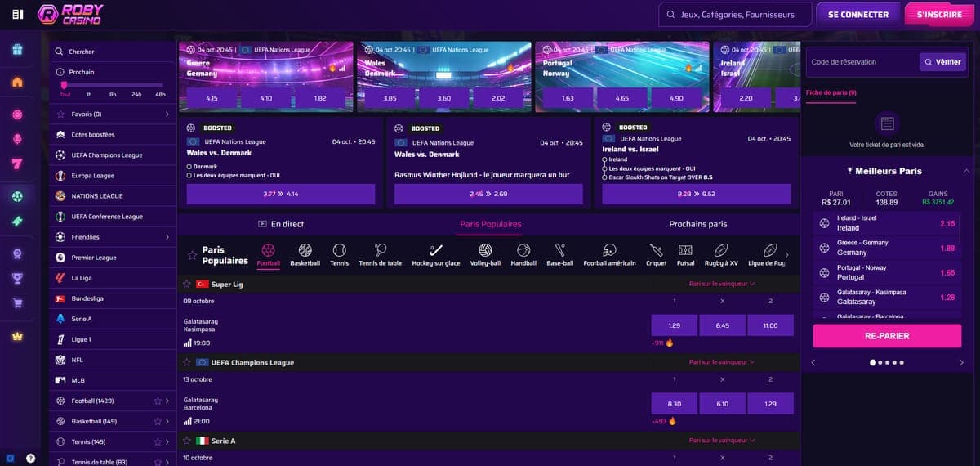
Task: Open the pink microphone live icon in sidebar
Action: (17, 140)
